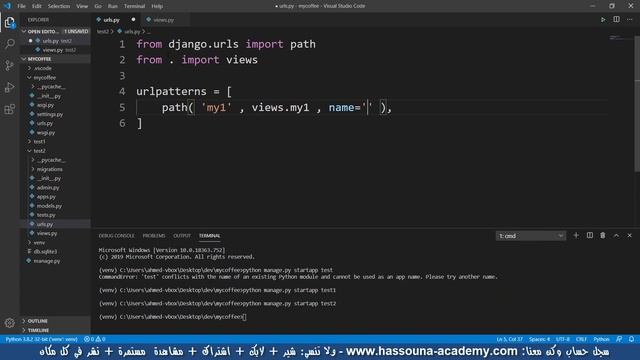Click the VS Code logo icon
This screenshot has height=360, width=640.
pos(7,6)
